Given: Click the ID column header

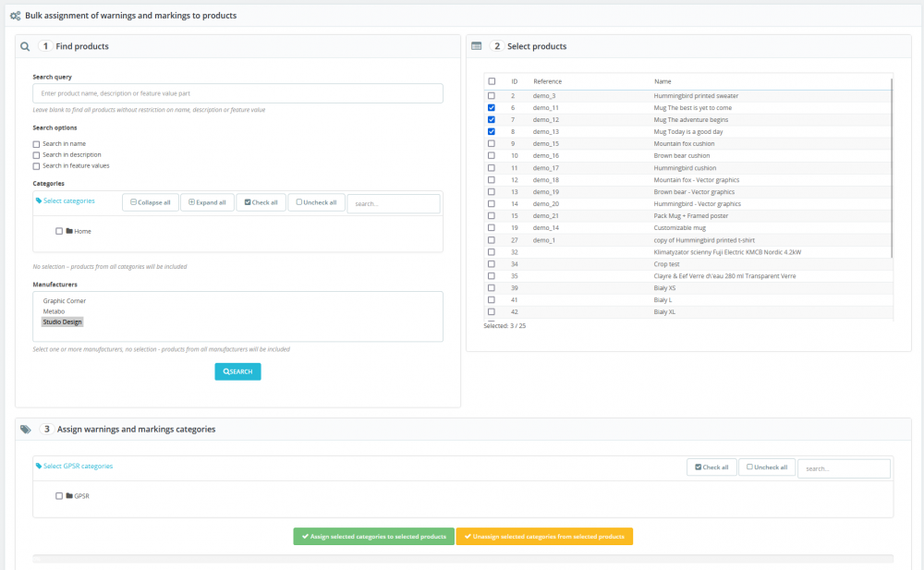Looking at the screenshot, I should (x=515, y=81).
